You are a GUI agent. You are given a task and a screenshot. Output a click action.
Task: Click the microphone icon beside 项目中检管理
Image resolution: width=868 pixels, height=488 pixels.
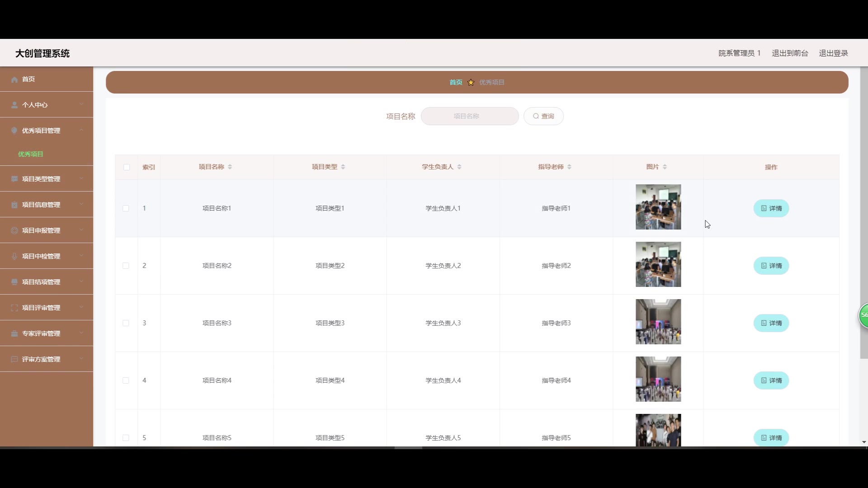point(14,257)
